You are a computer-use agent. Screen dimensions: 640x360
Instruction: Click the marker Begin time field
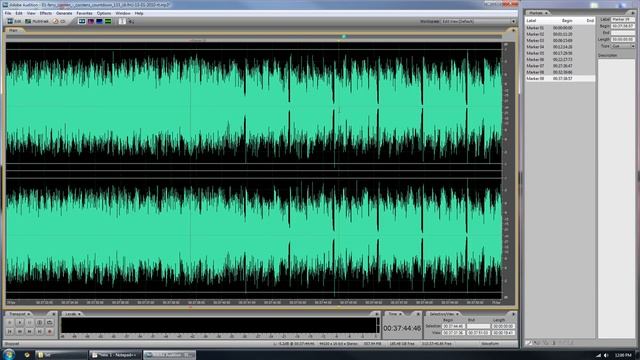pyautogui.click(x=623, y=26)
